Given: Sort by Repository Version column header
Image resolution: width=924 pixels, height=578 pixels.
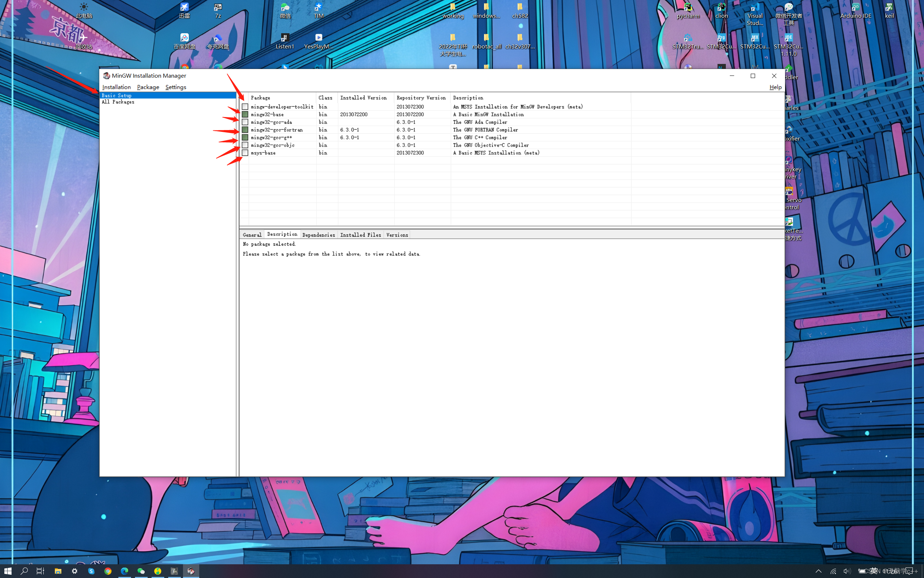Looking at the screenshot, I should tap(422, 98).
